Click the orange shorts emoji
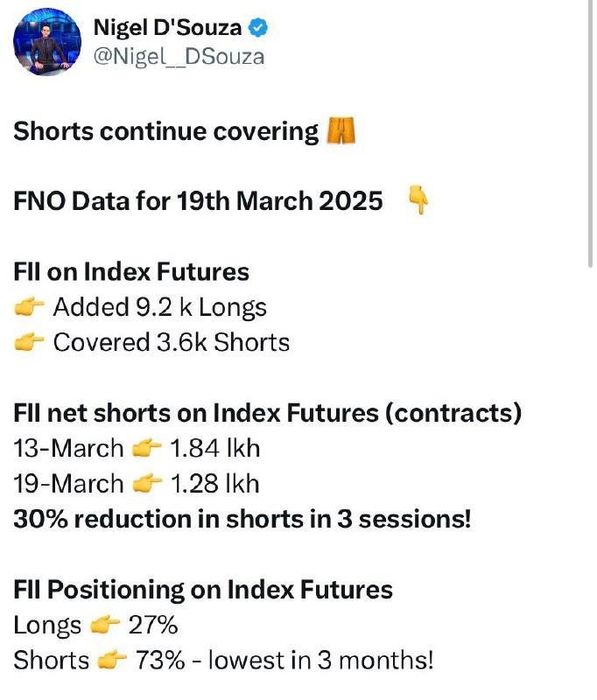This screenshot has height=700, width=597. tap(341, 130)
